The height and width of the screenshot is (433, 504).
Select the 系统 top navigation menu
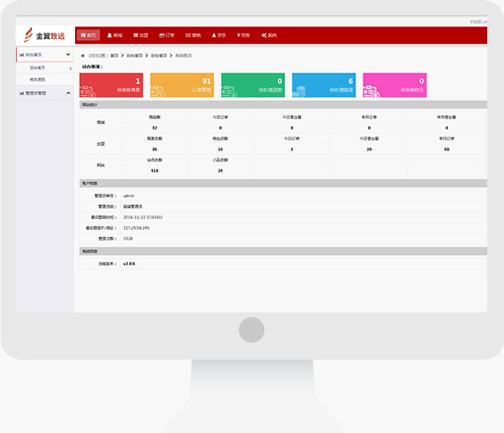tap(269, 36)
